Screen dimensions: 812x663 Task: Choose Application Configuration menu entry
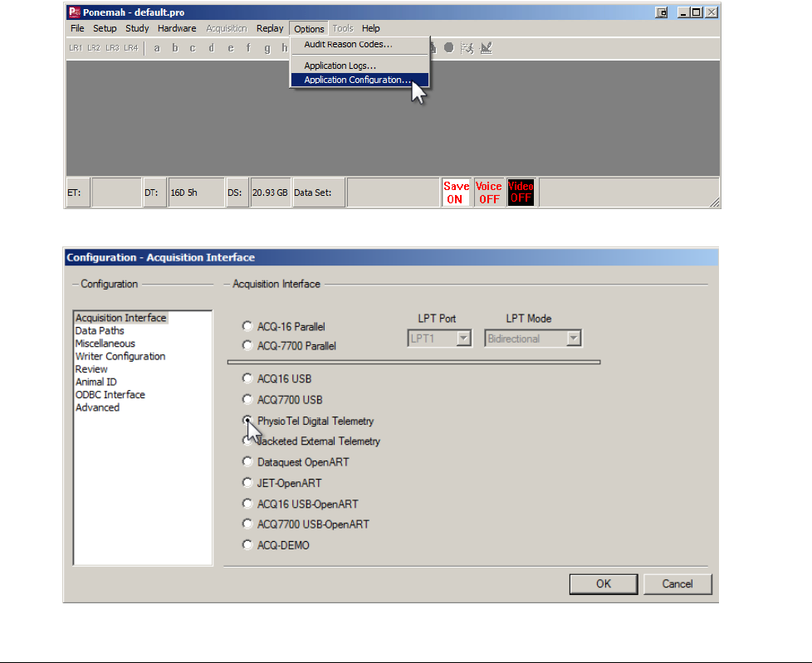pos(360,80)
